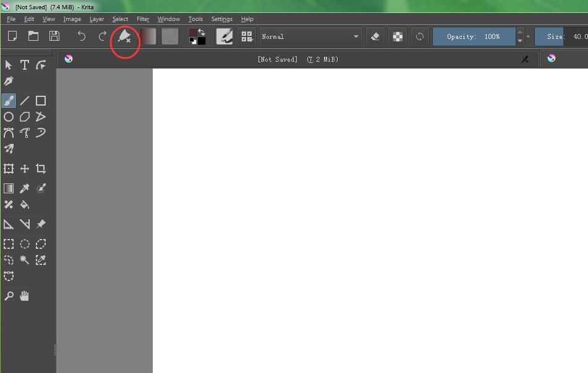Click the background color swatch
The height and width of the screenshot is (373, 588).
tap(202, 40)
